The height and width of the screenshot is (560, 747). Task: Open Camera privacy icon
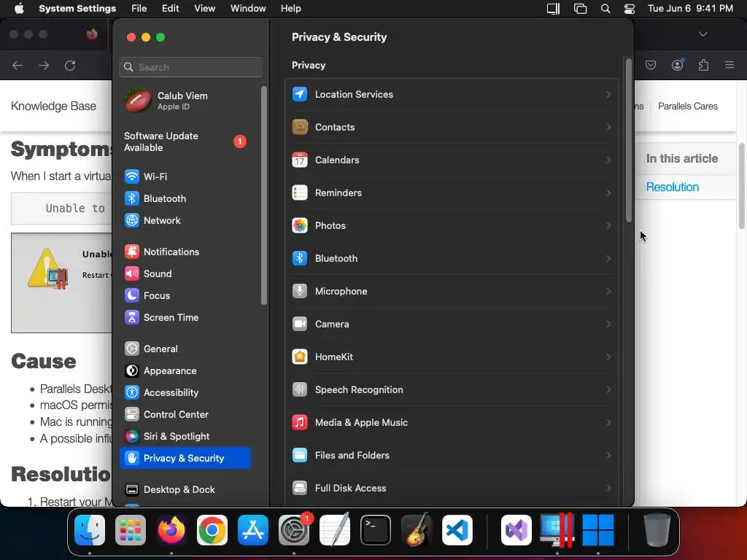click(x=300, y=324)
